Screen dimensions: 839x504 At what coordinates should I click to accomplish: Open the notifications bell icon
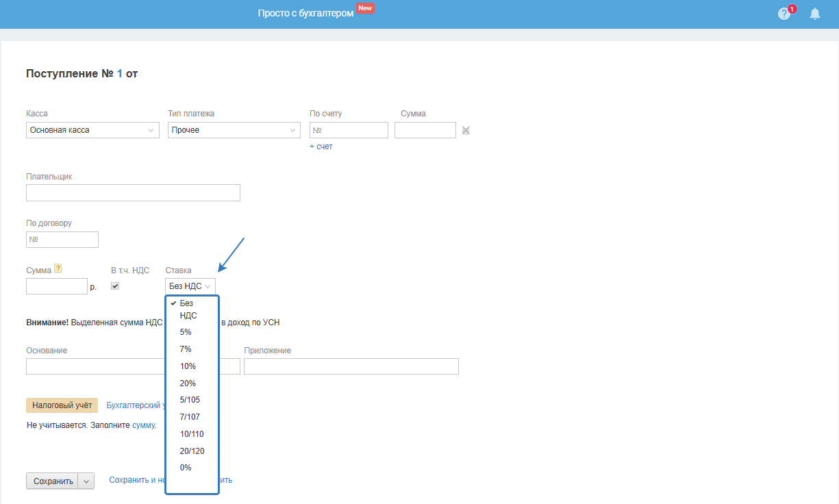coord(815,14)
